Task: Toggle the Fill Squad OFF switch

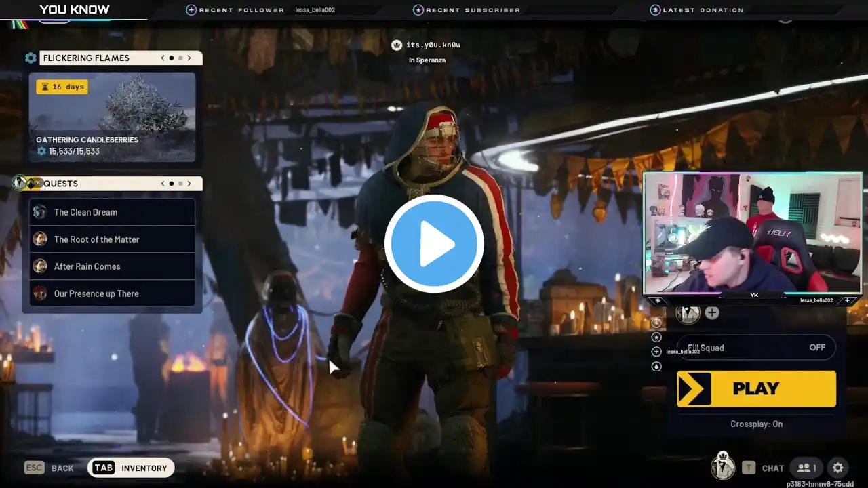Action: [x=756, y=348]
